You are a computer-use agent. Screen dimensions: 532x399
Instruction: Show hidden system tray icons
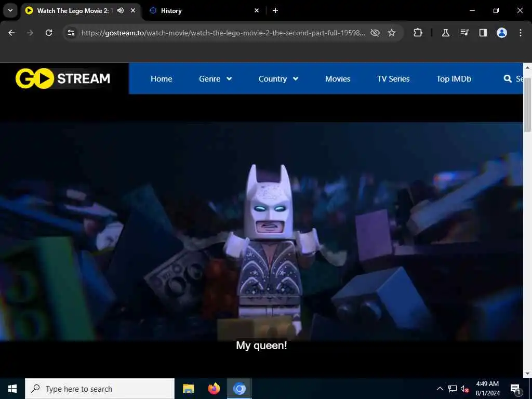click(x=440, y=389)
